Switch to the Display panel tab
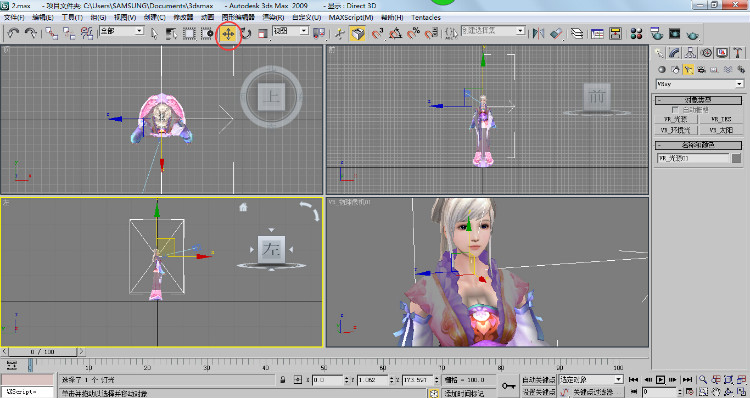Screen dimensions: 750x398 click(x=722, y=53)
